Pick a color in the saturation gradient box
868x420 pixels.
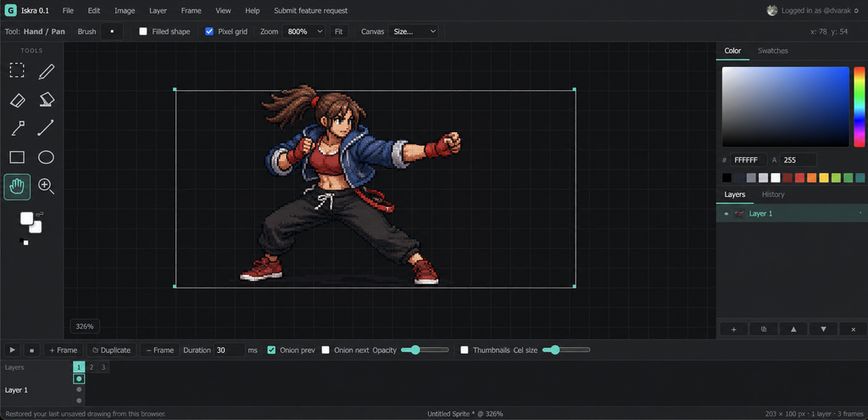click(x=786, y=107)
